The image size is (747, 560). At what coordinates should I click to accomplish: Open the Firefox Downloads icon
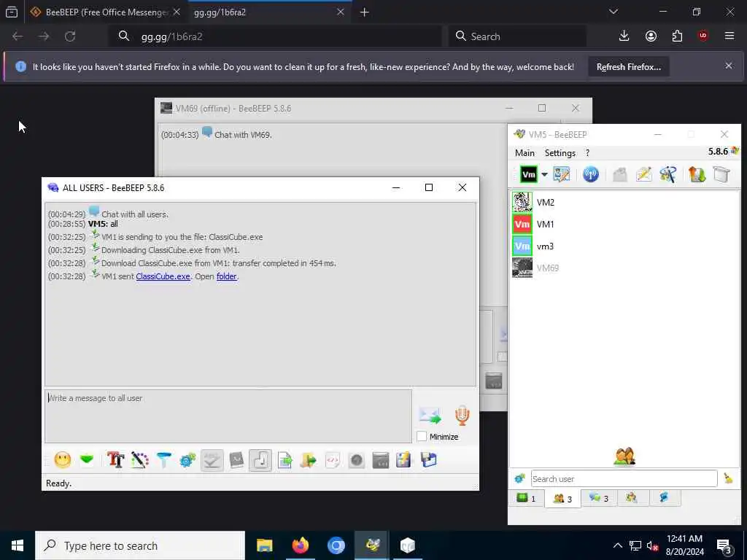pos(624,36)
